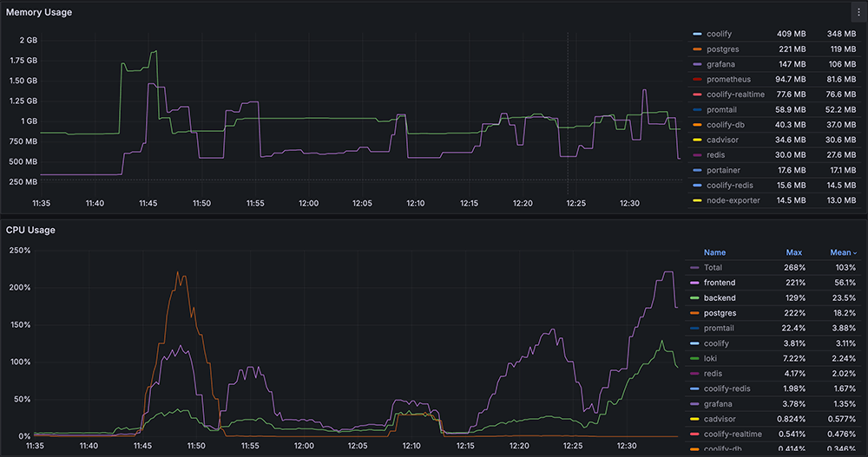
Task: Click the postgres series color icon in memory legend
Action: point(696,49)
